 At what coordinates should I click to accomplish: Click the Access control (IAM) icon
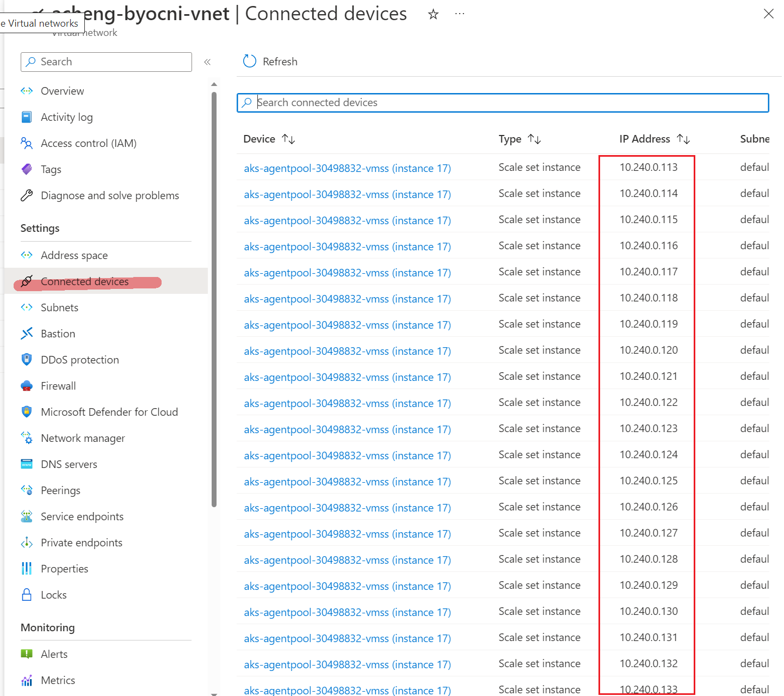click(x=27, y=143)
